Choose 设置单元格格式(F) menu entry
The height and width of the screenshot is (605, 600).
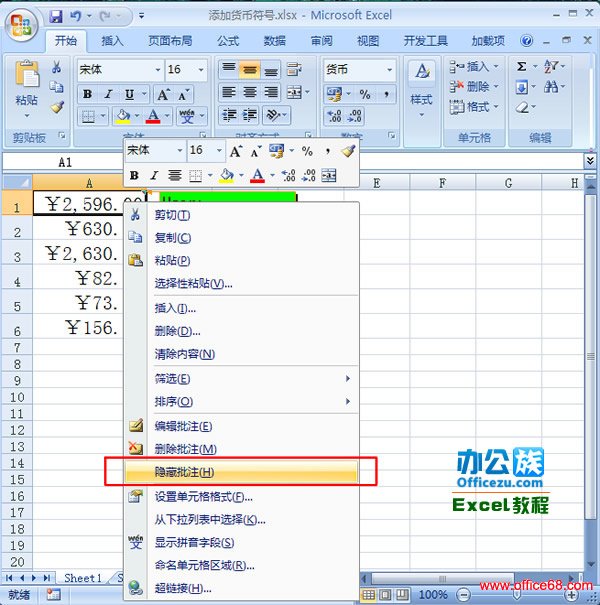pyautogui.click(x=241, y=497)
